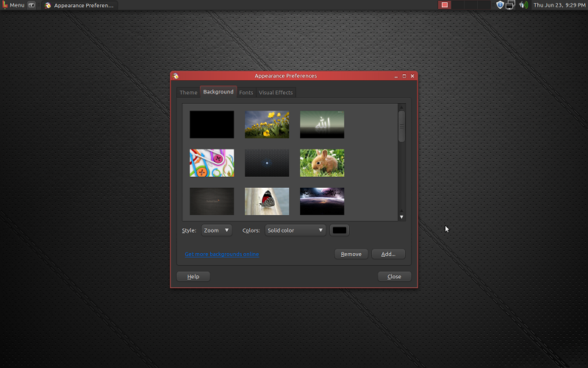Choose the rabbit on grass wallpaper
Screen dimensions: 588x368
tap(322, 163)
